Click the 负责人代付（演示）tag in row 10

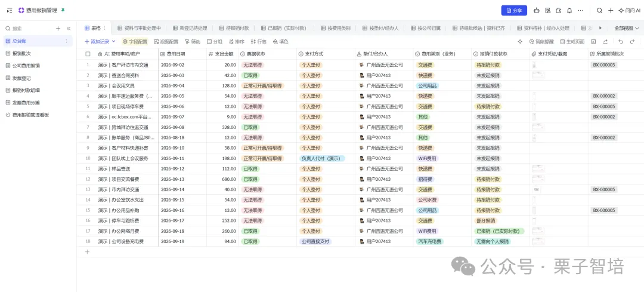[321, 158]
